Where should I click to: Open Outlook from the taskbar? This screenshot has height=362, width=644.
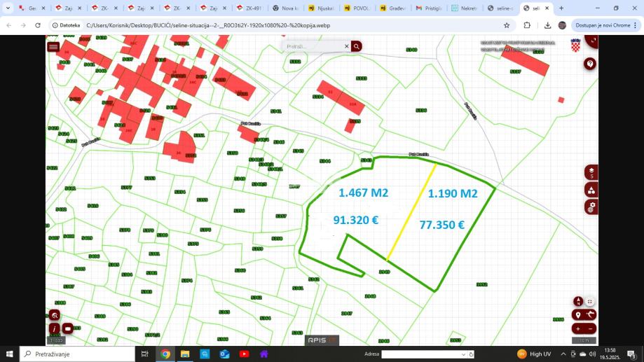(224, 354)
